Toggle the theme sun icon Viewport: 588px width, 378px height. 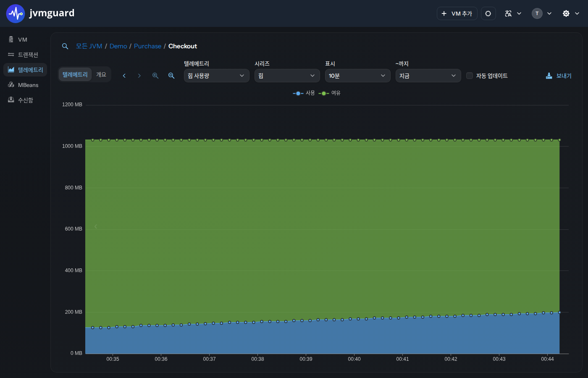[488, 13]
